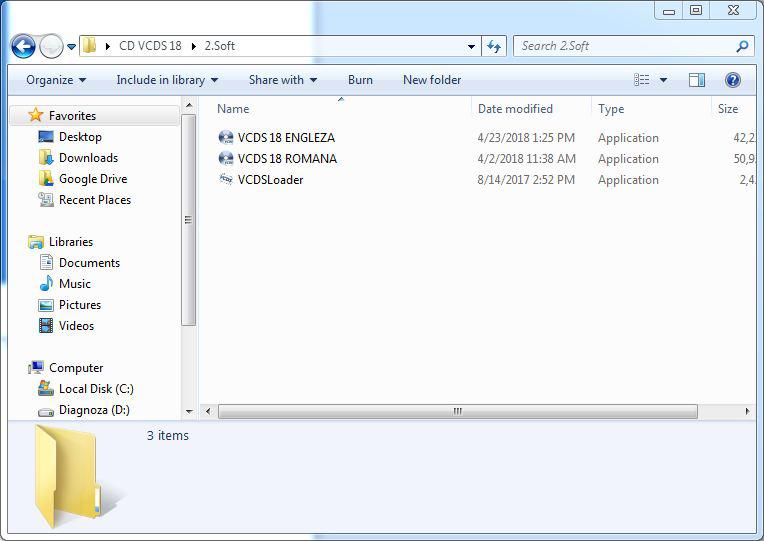764x541 pixels.
Task: Open Videos library
Action: pos(76,326)
